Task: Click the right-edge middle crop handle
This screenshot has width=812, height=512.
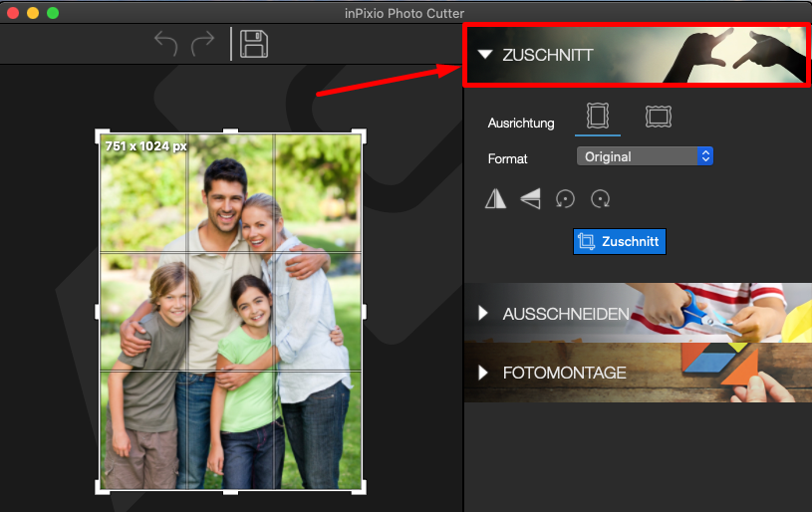Action: coord(364,312)
